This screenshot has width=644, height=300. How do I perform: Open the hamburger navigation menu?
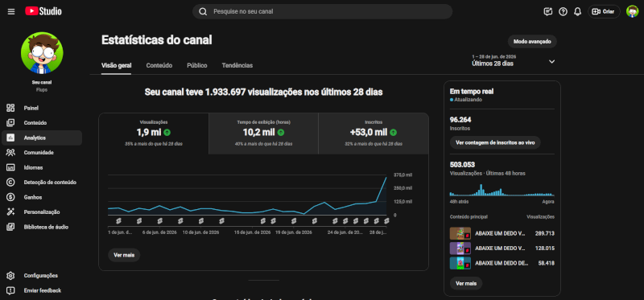click(x=11, y=11)
